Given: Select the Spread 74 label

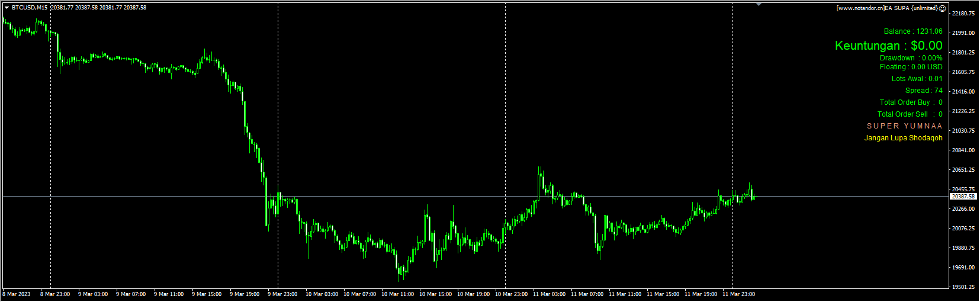Looking at the screenshot, I should point(924,91).
